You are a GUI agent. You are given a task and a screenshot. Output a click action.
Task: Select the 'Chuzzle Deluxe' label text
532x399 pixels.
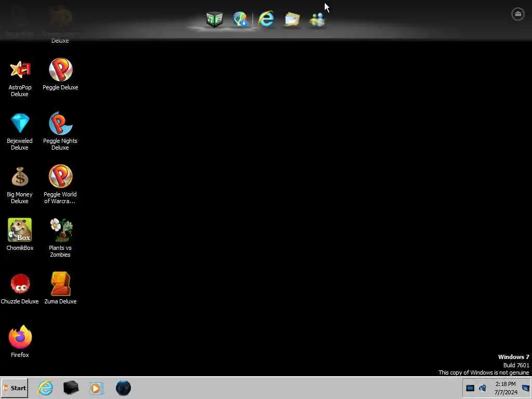coord(20,302)
